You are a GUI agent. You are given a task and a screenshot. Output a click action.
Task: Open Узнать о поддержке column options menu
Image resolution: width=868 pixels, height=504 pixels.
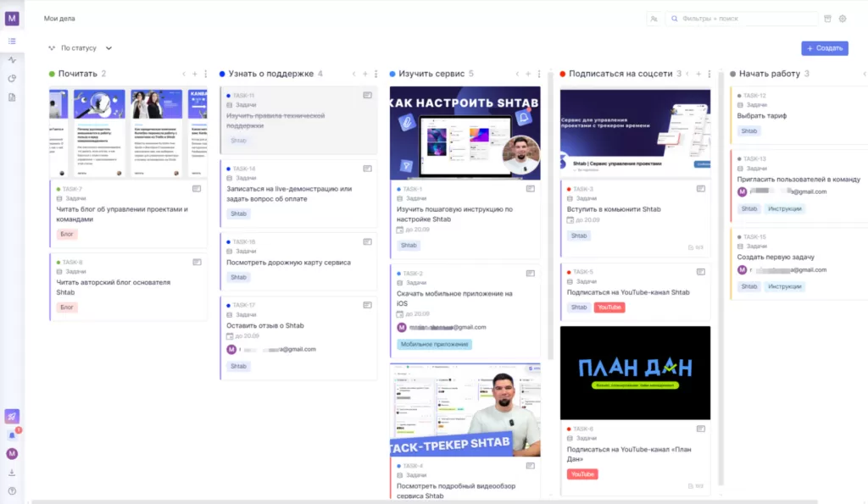[376, 74]
